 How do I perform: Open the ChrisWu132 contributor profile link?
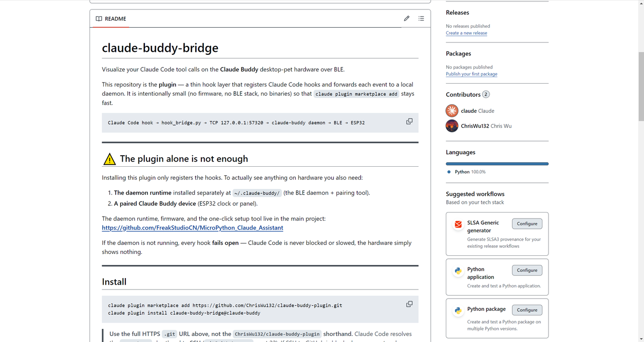pyautogui.click(x=486, y=126)
